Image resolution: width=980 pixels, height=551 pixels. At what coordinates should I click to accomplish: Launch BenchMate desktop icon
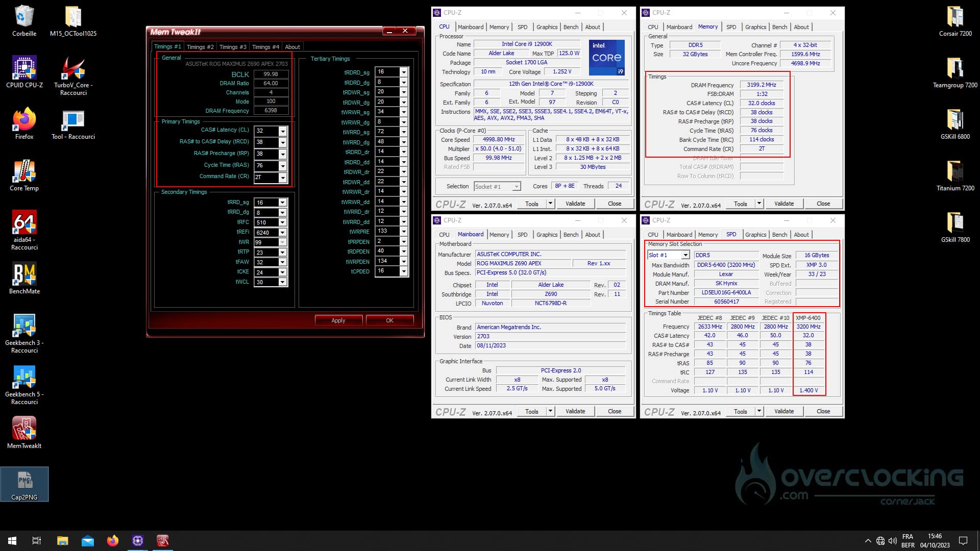(x=24, y=279)
